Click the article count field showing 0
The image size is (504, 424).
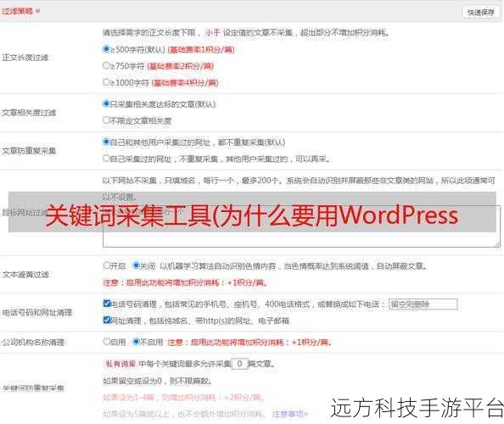click(239, 364)
